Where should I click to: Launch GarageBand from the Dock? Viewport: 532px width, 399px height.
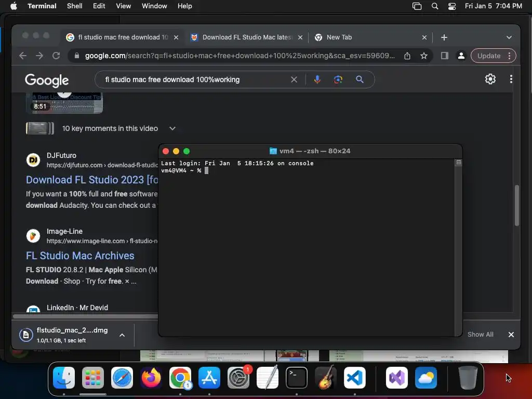tap(326, 377)
